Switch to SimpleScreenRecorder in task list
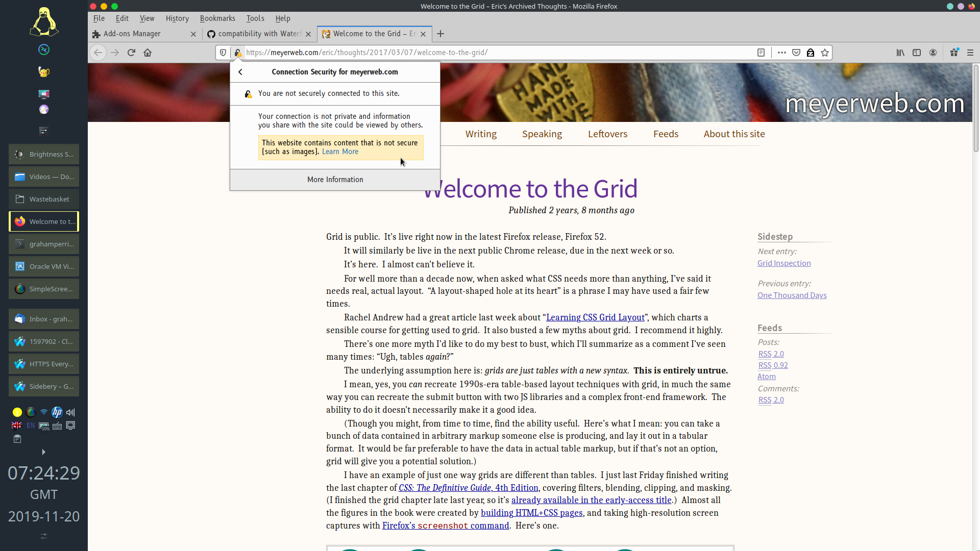The width and height of the screenshot is (980, 551). (44, 289)
